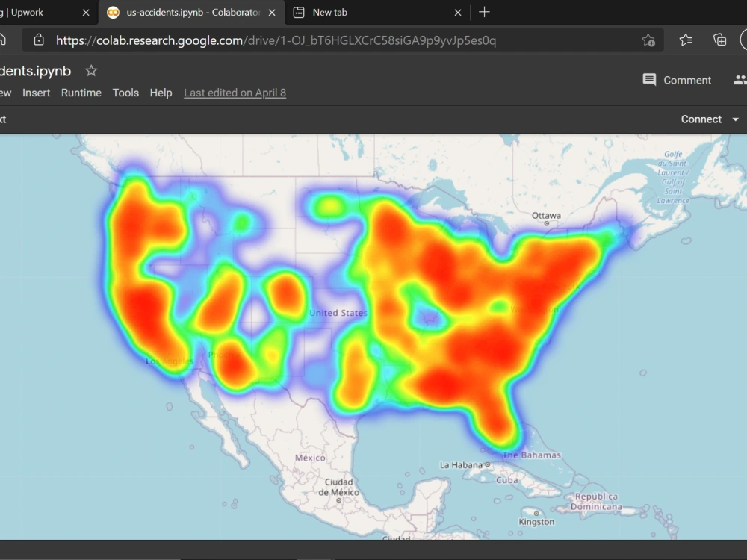The height and width of the screenshot is (560, 747).
Task: Click the Connect runtime button
Action: coord(701,119)
